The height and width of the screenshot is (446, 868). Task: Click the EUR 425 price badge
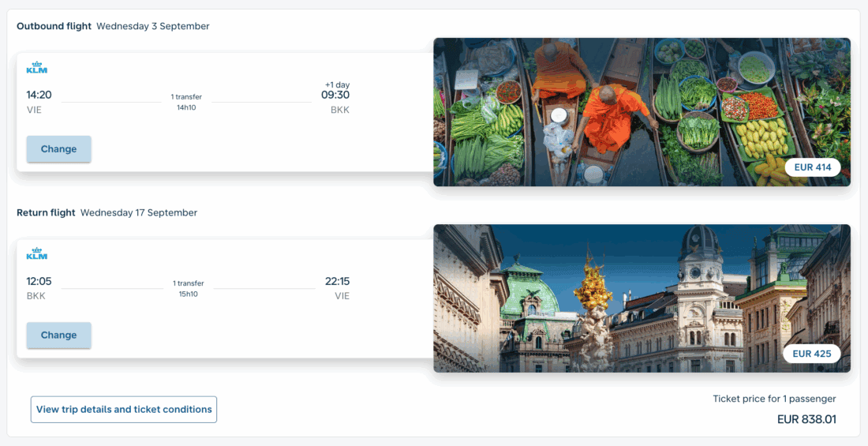[811, 354]
